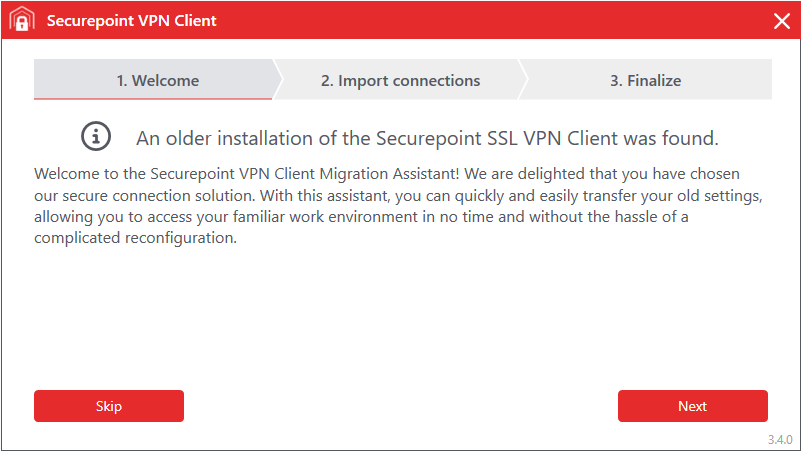
Task: Click the circled info icon
Action: point(96,137)
